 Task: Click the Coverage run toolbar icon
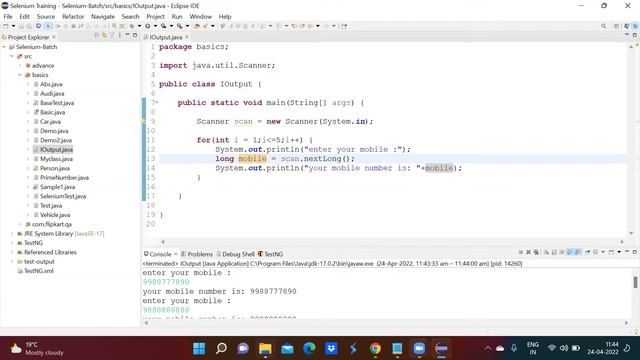(163, 26)
